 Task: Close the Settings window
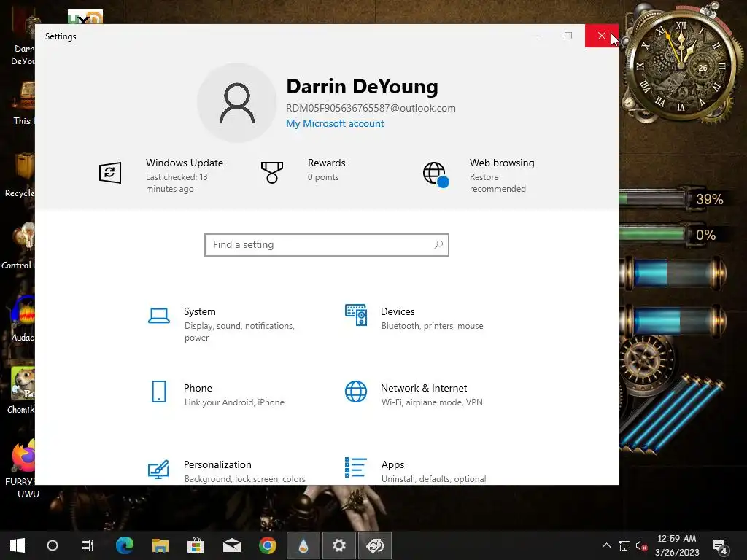point(602,36)
